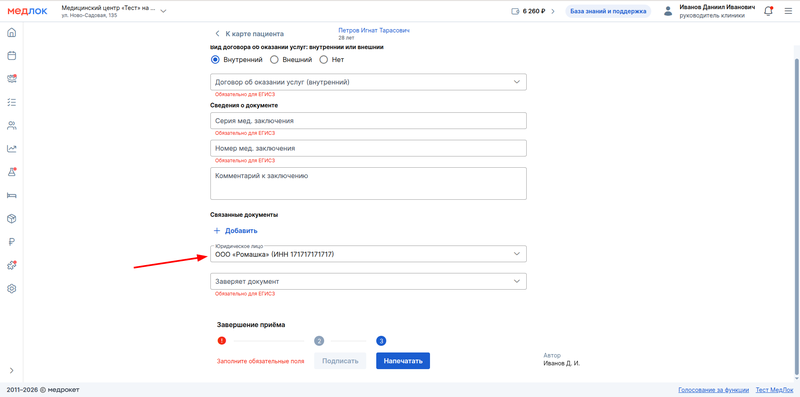This screenshot has height=397, width=800.
Task: Select the Внешний radio button
Action: point(274,60)
